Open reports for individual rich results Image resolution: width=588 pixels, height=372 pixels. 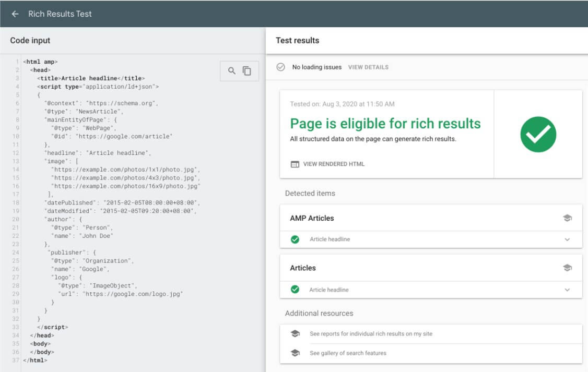[371, 333]
